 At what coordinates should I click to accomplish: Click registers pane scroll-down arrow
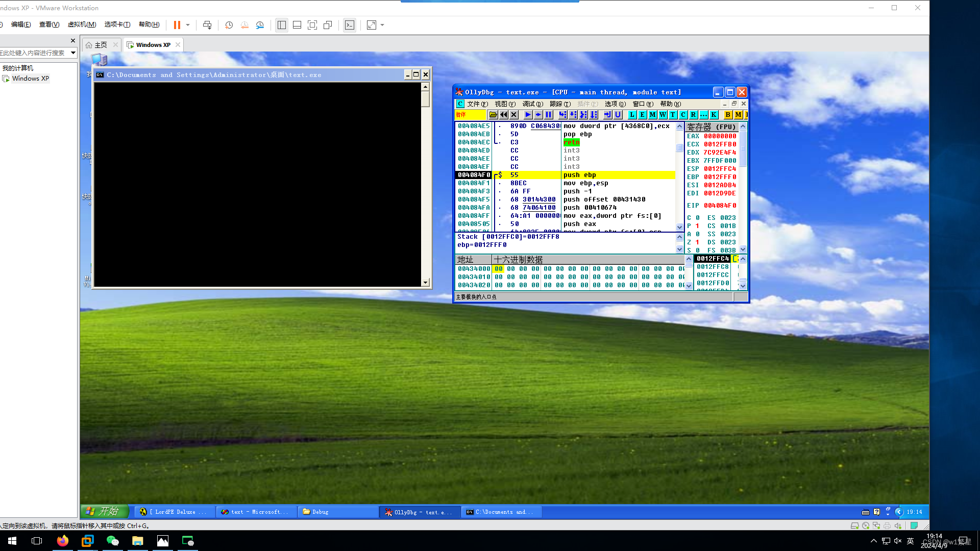point(743,249)
